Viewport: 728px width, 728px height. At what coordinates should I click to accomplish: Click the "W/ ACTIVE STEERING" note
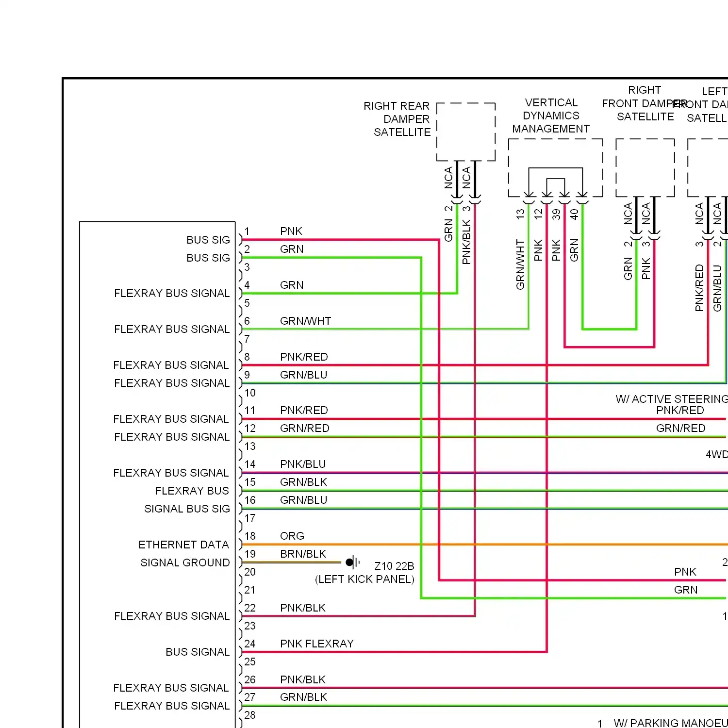point(672,399)
